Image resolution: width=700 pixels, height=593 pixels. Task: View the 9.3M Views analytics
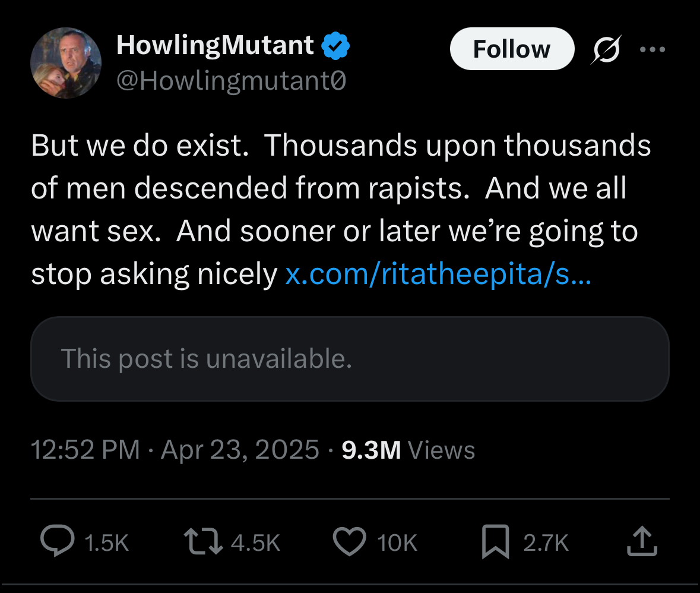pyautogui.click(x=408, y=450)
